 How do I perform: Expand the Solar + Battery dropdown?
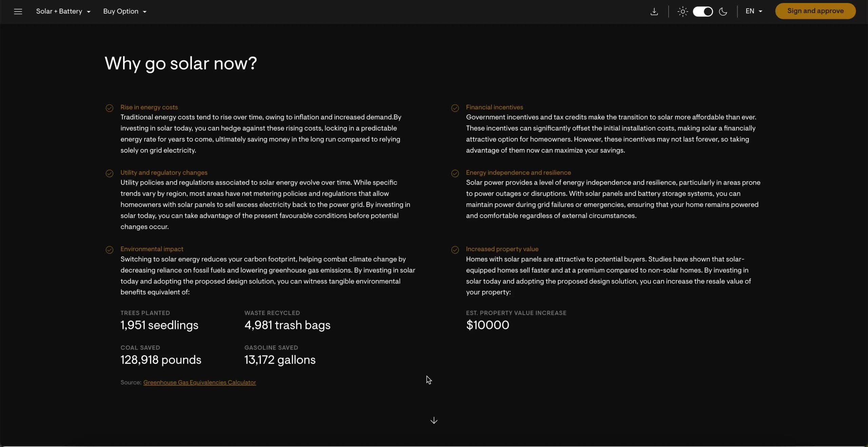63,11
